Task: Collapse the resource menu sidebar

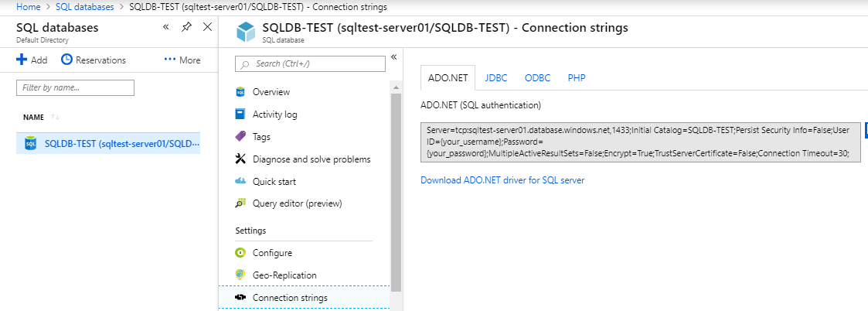Action: [x=394, y=56]
